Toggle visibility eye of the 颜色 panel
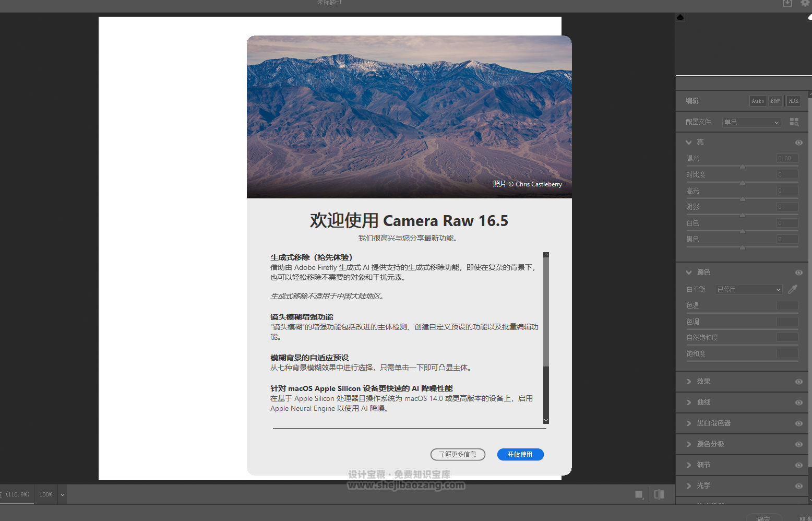812x521 pixels. (x=799, y=273)
